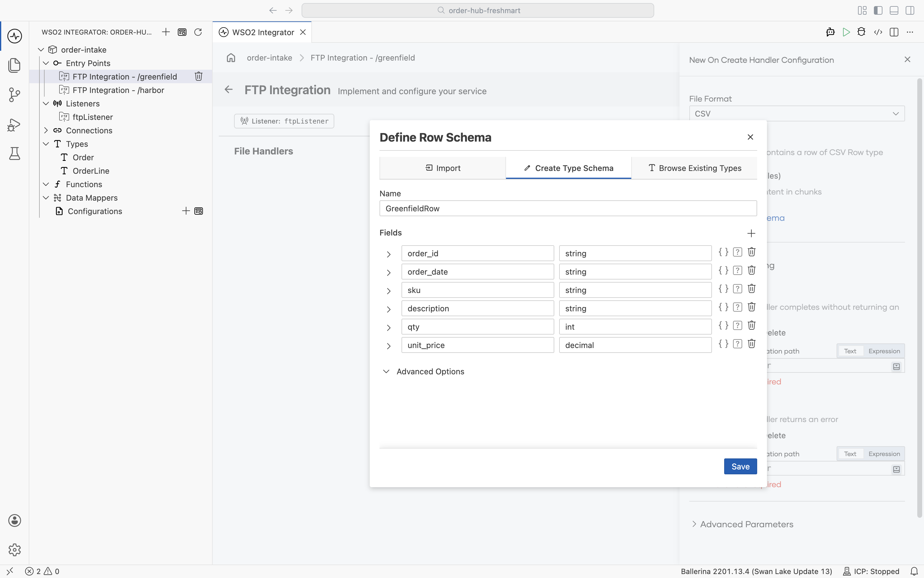Expand the Connections tree node
Viewport: 924px width, 578px height.
[46, 130]
